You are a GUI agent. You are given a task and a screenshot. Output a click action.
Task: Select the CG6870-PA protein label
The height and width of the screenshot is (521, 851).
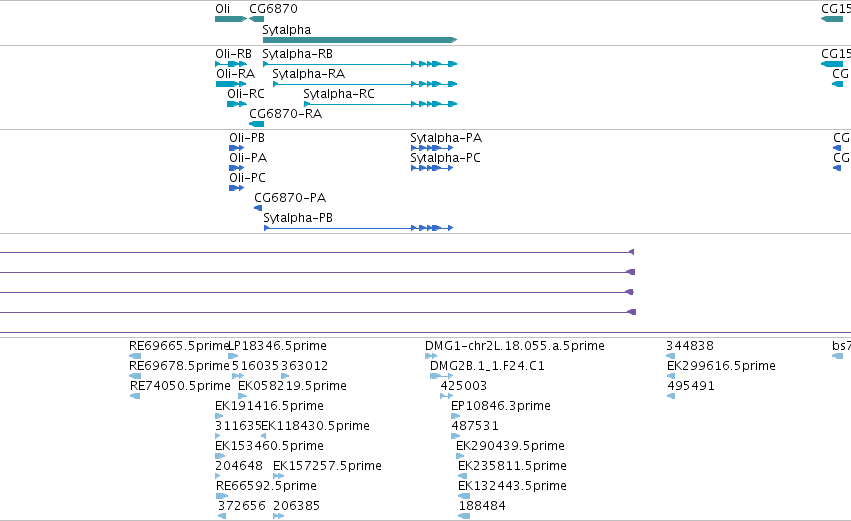click(290, 198)
